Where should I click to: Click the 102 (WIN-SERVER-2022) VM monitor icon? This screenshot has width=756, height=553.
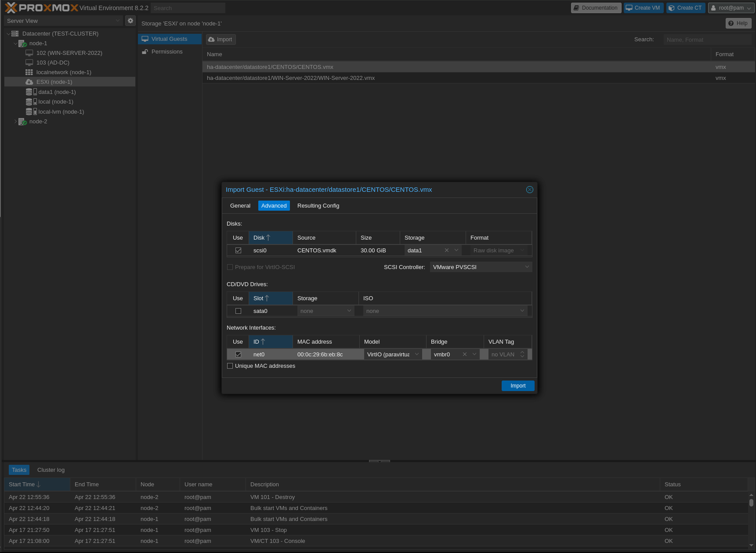pos(29,53)
